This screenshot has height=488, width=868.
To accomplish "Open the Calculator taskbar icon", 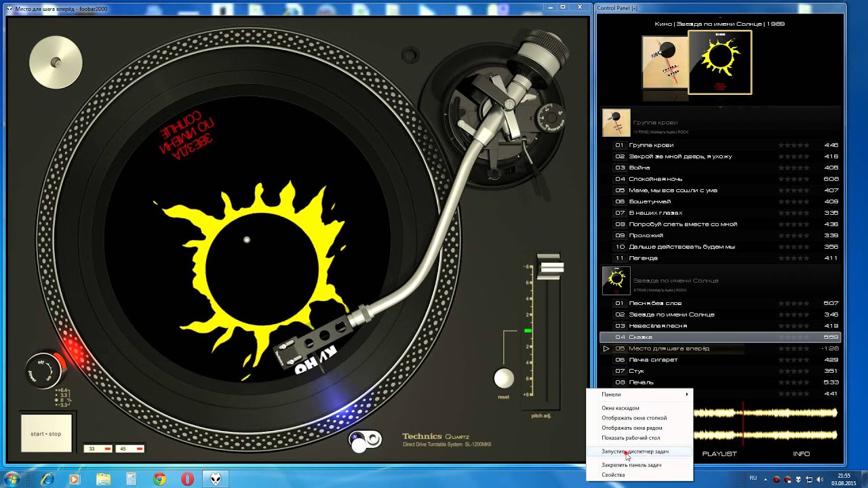I will point(131,479).
